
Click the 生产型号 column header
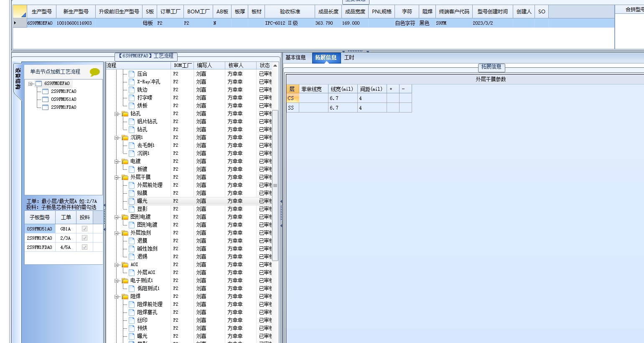coord(42,12)
